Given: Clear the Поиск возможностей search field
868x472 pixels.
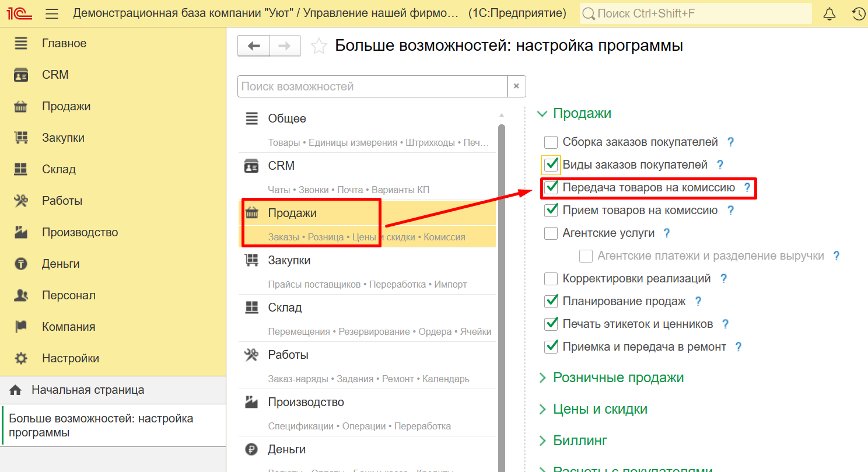Looking at the screenshot, I should (x=516, y=86).
